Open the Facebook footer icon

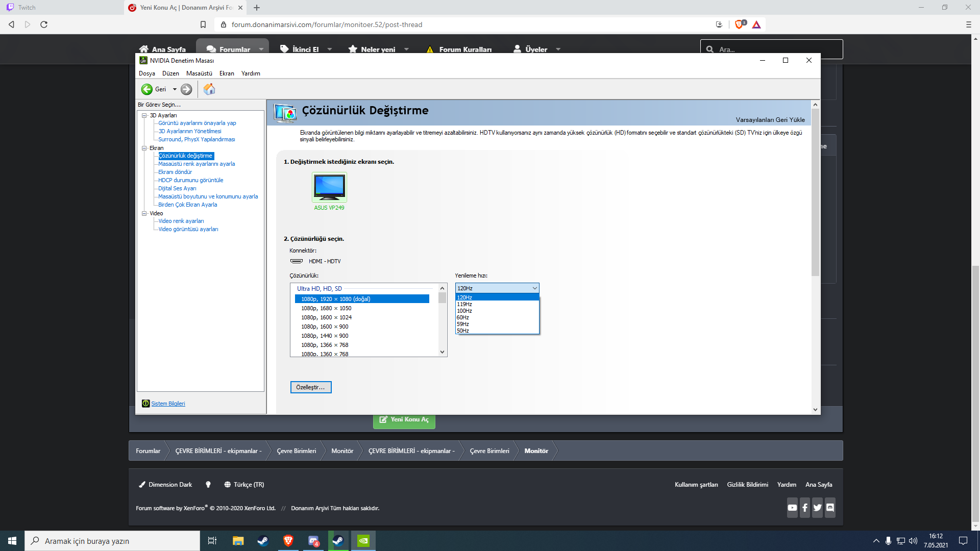(805, 508)
